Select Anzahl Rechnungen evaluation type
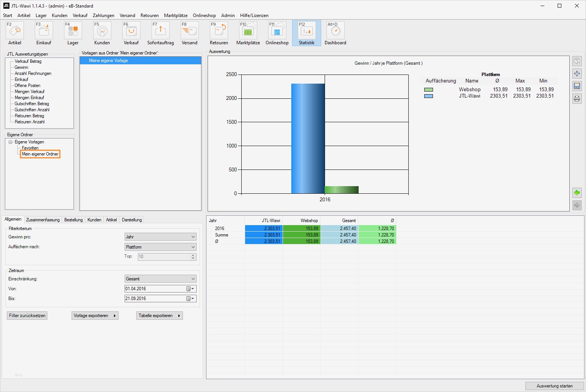 (33, 73)
